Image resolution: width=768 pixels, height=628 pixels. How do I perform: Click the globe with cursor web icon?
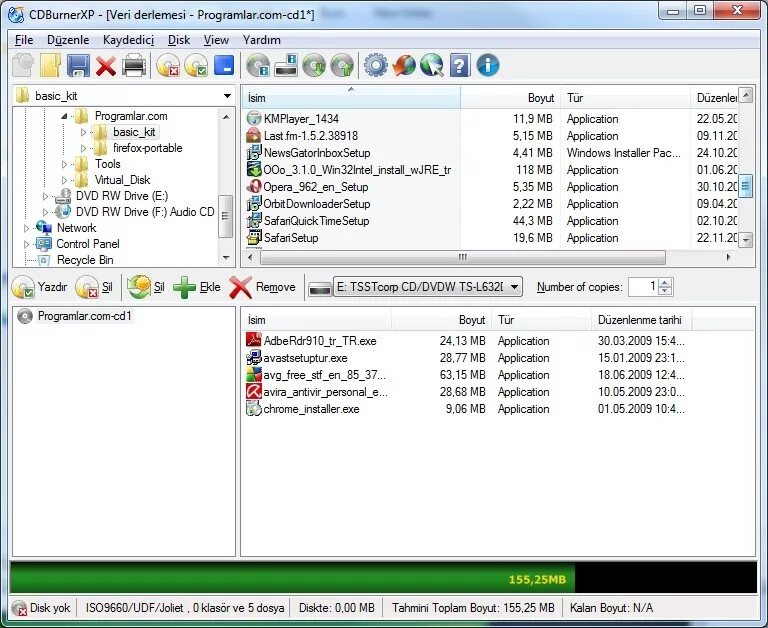[x=432, y=66]
